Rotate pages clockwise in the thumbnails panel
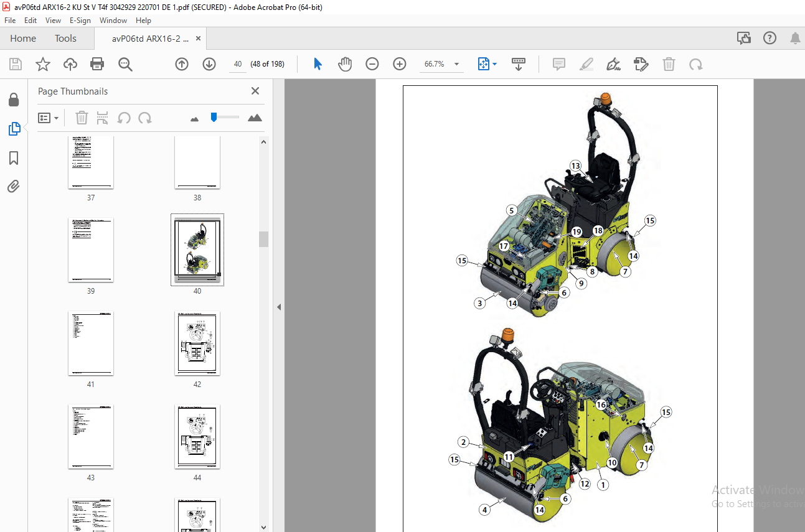Image resolution: width=805 pixels, height=532 pixels. pos(145,118)
